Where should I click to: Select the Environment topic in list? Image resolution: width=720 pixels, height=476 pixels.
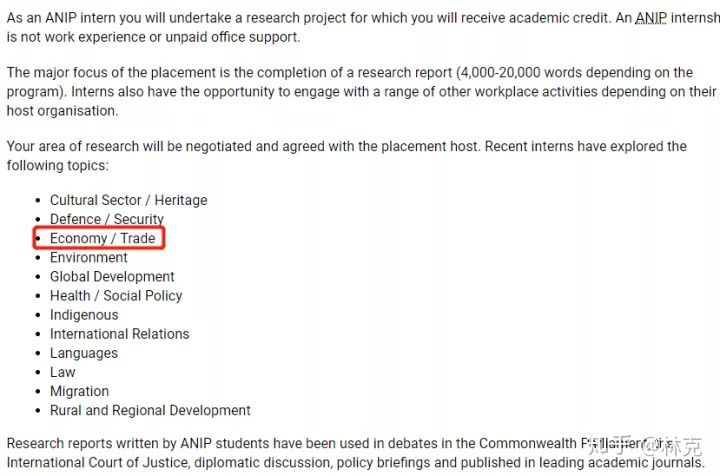pos(89,257)
